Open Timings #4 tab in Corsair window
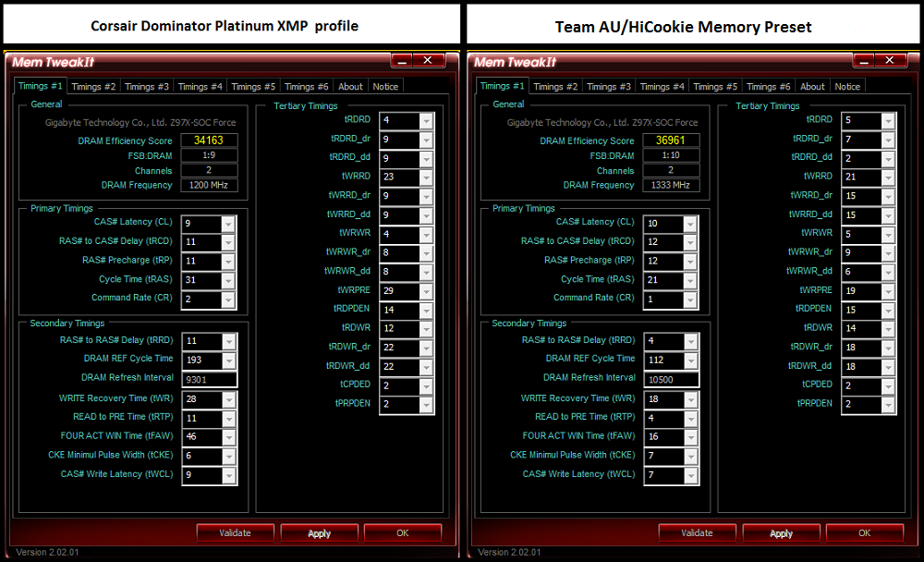 (x=201, y=87)
